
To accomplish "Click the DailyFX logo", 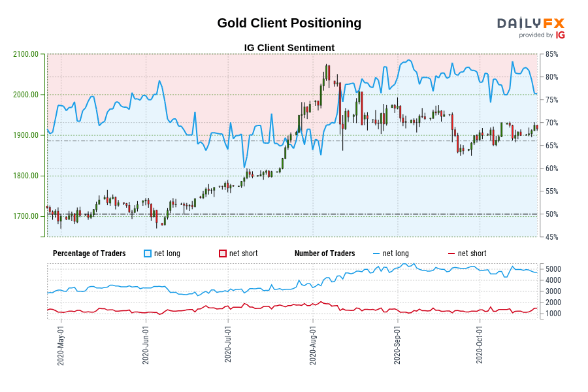I will (x=531, y=24).
